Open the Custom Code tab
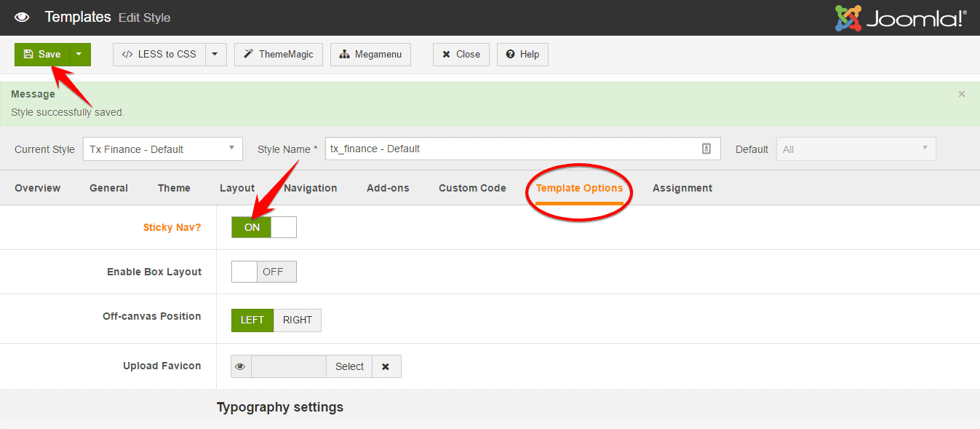The width and height of the screenshot is (980, 429). (x=471, y=187)
